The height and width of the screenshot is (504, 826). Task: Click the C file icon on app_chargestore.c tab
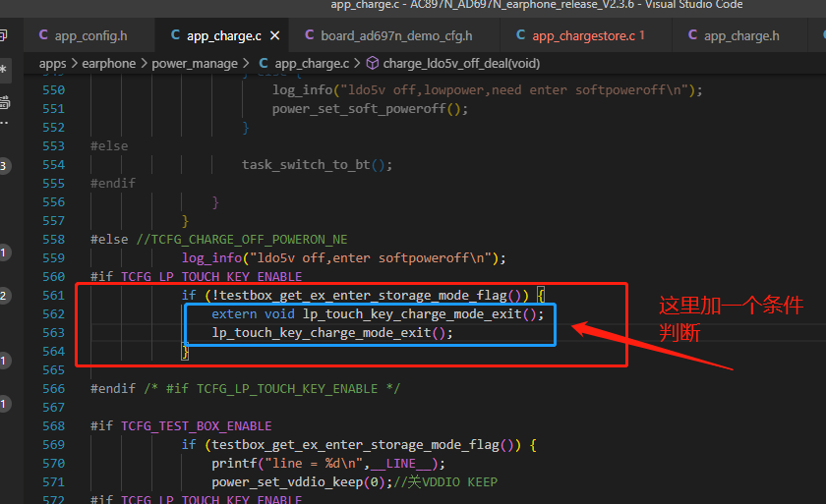coord(520,35)
